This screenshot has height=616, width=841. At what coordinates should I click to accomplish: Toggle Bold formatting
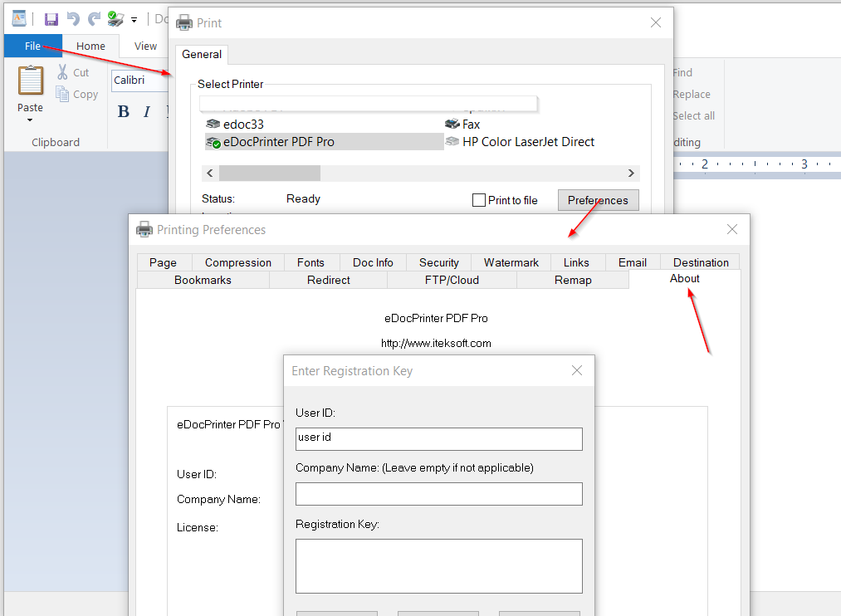(124, 111)
